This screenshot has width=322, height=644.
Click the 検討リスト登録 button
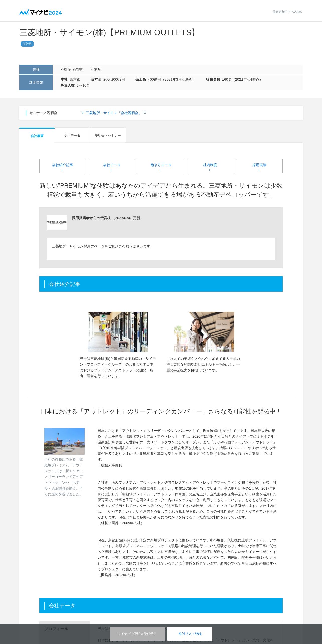click(190, 634)
